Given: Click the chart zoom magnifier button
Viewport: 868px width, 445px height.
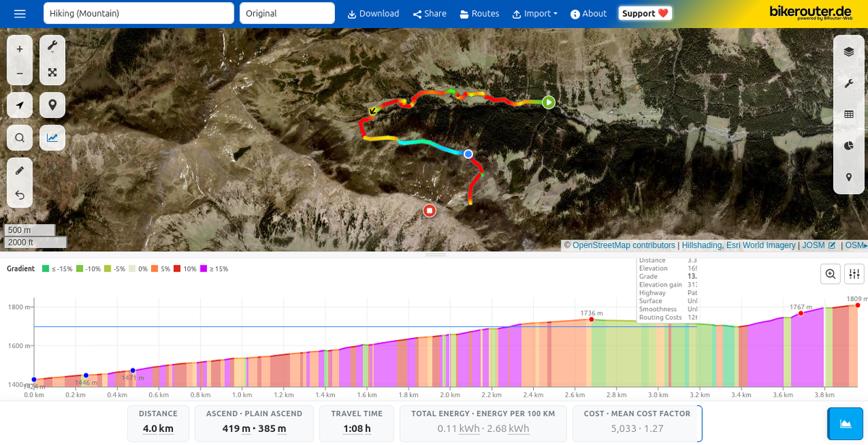Looking at the screenshot, I should coord(830,274).
